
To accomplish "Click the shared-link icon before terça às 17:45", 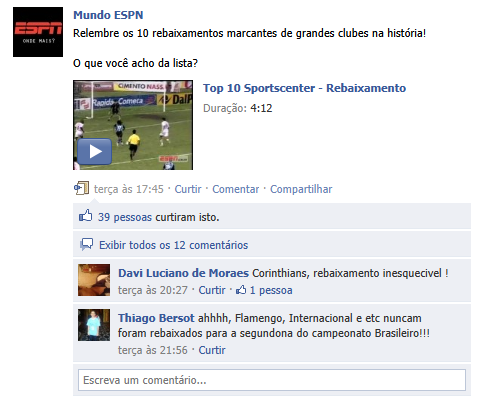I will point(81,188).
